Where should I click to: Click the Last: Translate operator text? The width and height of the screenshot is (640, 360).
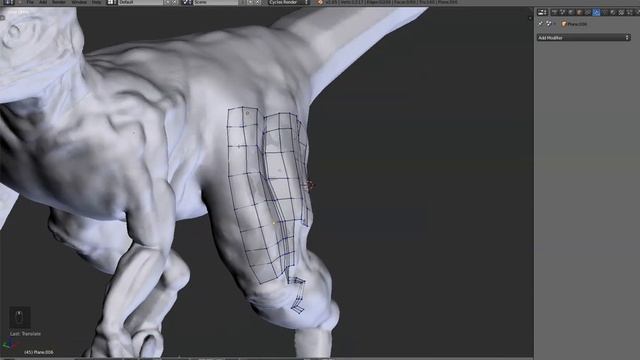point(25,334)
